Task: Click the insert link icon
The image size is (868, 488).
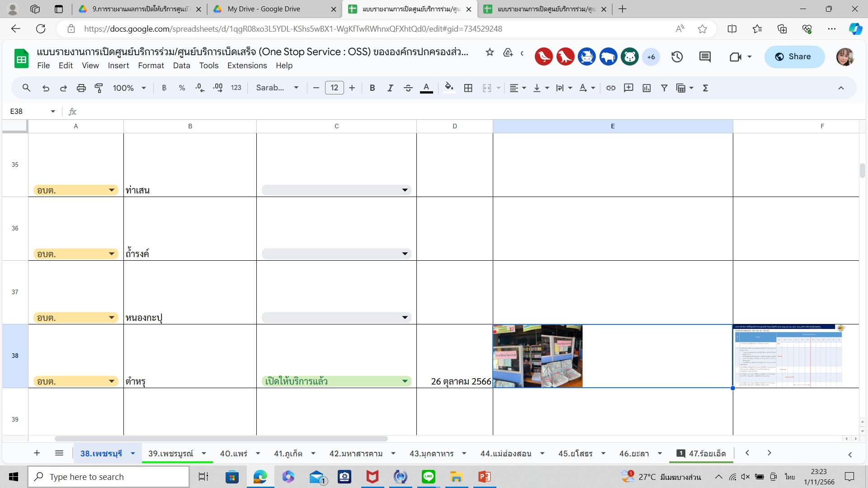Action: pos(611,88)
